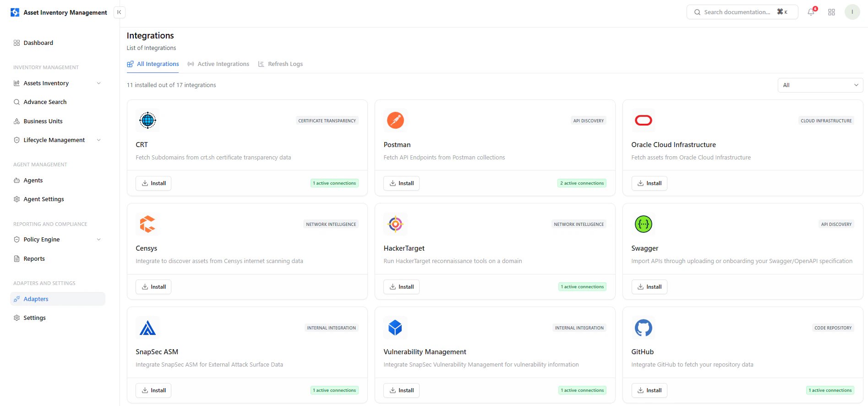The image size is (868, 406).
Task: Open the Refresh Logs tab
Action: pyautogui.click(x=280, y=64)
